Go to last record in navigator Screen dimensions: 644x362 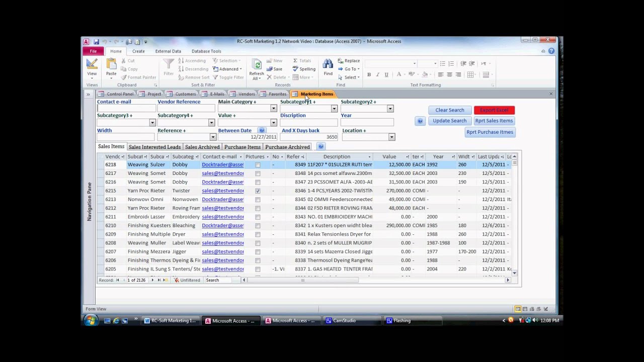click(x=159, y=280)
